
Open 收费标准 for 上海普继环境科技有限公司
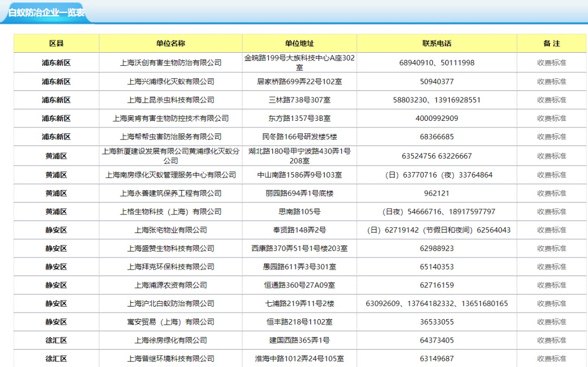tap(551, 358)
